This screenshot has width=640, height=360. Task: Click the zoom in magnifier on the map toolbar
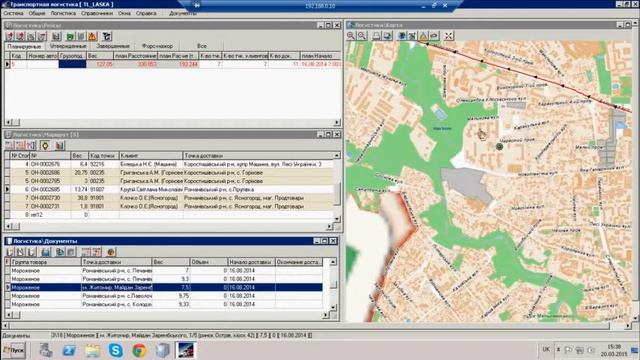(x=351, y=36)
